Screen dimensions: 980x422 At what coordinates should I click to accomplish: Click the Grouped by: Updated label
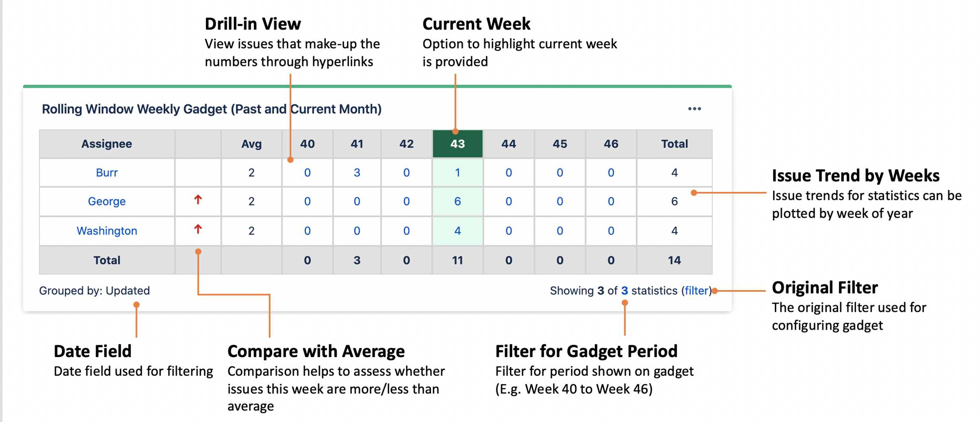click(94, 290)
